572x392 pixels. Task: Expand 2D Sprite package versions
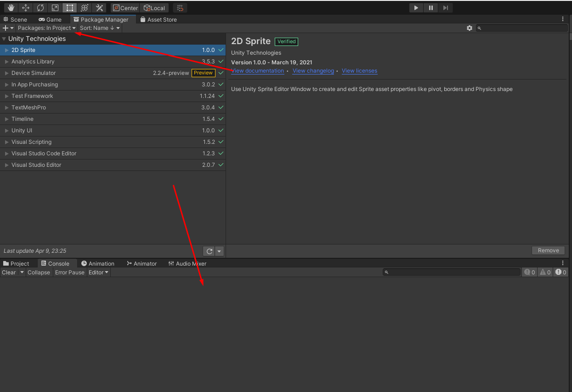pyautogui.click(x=6, y=50)
